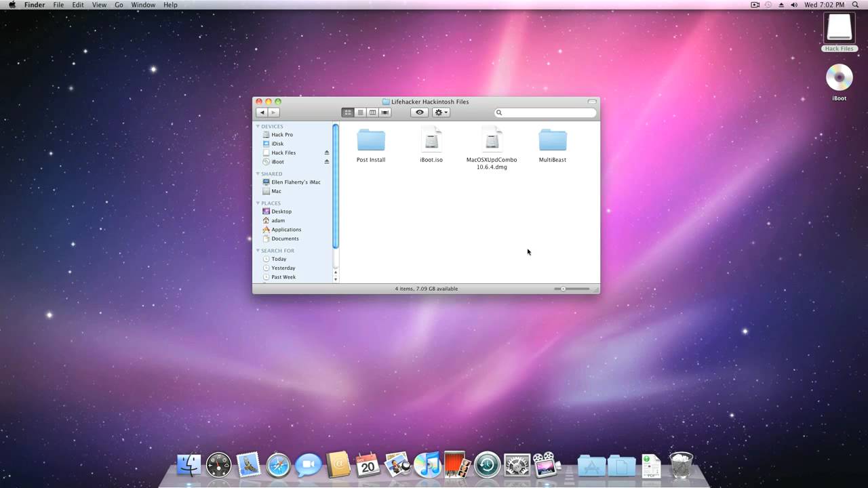Viewport: 868px width, 488px height.
Task: Collapse the SEARCH FOR sidebar section
Action: [258, 250]
